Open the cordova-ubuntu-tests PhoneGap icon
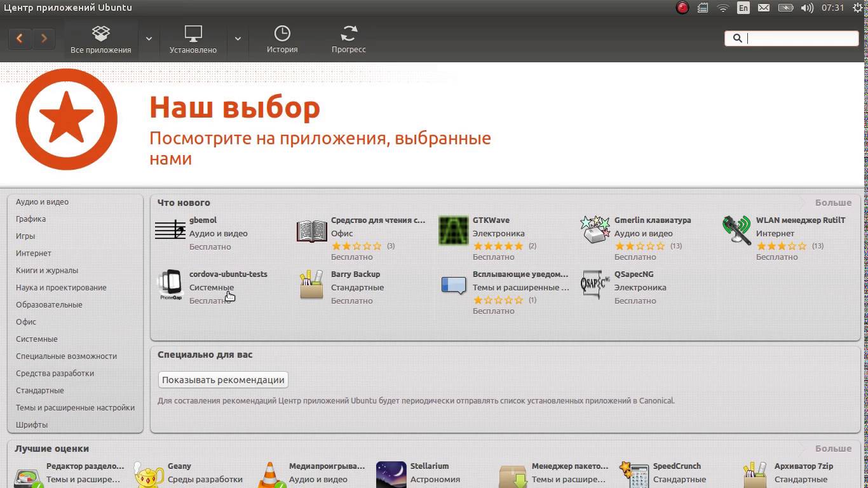868x488 pixels. pos(170,285)
